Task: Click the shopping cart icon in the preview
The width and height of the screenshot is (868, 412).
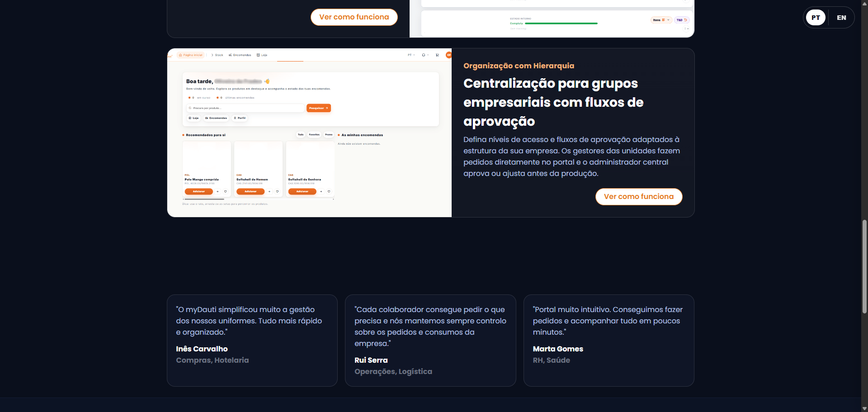Action: click(437, 55)
